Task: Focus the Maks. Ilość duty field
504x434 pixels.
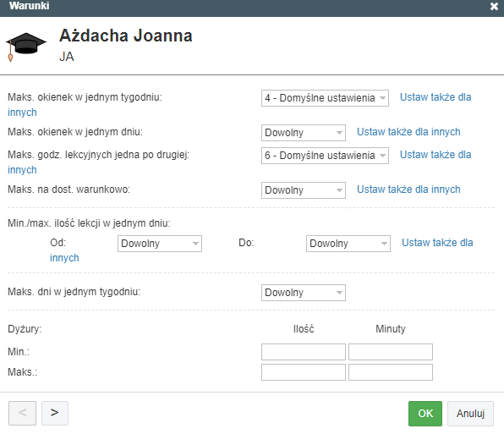Action: [304, 372]
